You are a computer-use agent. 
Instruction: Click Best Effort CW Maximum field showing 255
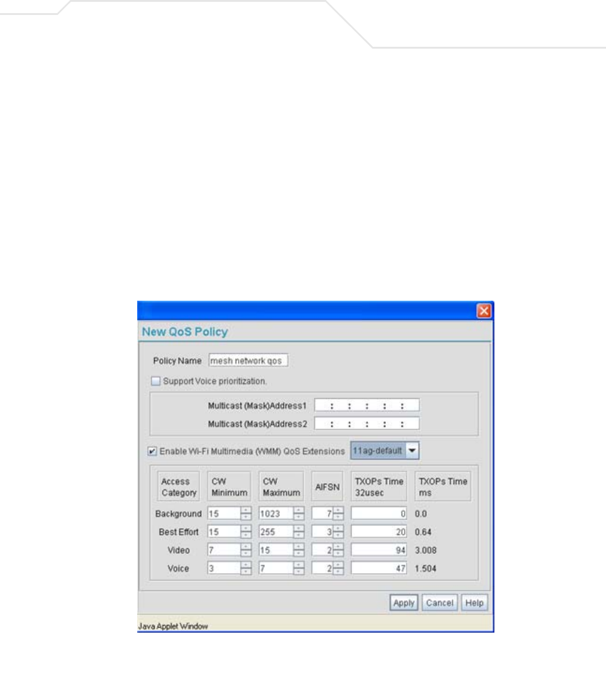pos(276,532)
